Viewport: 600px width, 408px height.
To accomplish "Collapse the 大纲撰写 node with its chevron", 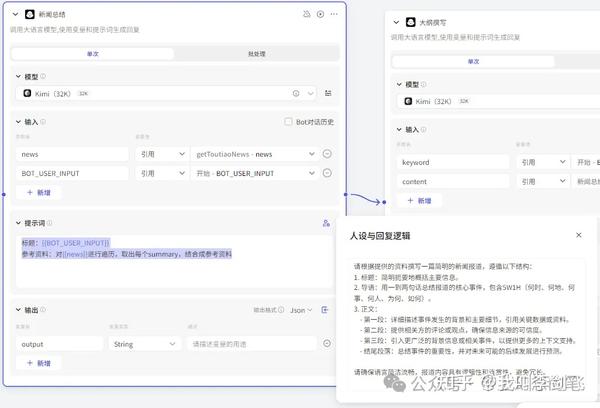I will [x=397, y=23].
